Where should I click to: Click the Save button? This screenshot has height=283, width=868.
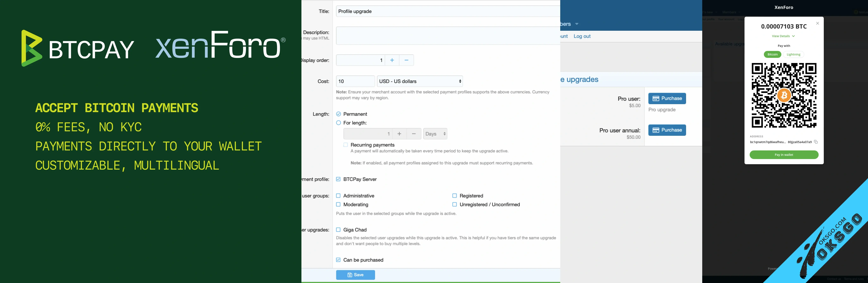(355, 275)
